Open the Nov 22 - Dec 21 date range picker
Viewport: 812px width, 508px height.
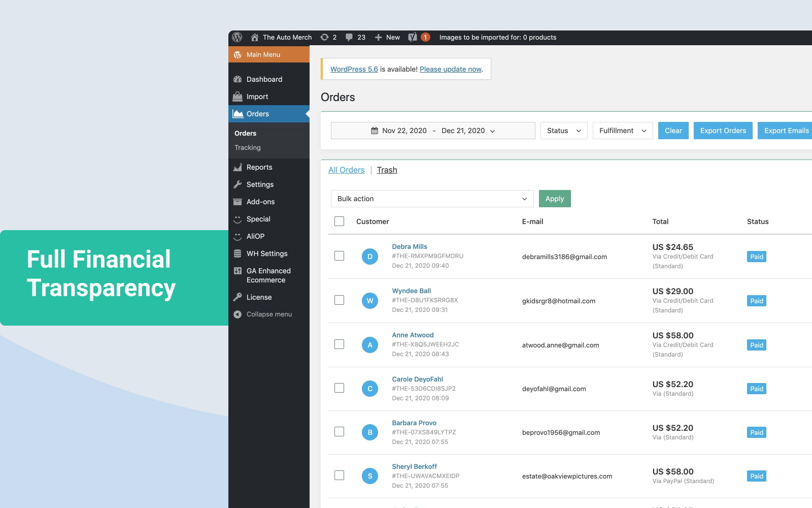tap(433, 131)
